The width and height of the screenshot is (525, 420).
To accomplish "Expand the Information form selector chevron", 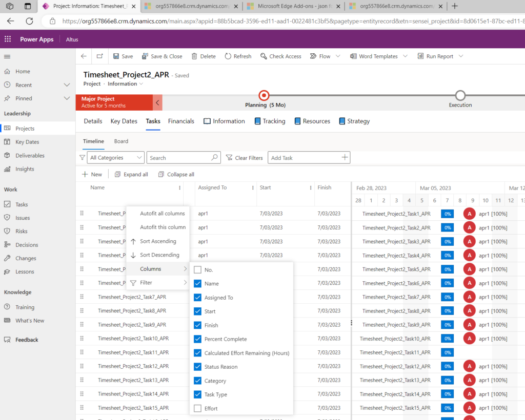I will (142, 83).
